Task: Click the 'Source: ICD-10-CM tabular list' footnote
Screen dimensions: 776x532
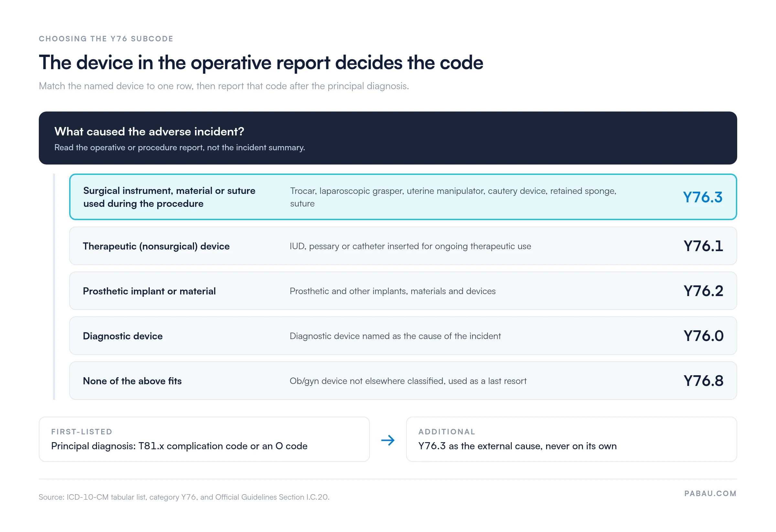Action: coord(184,497)
